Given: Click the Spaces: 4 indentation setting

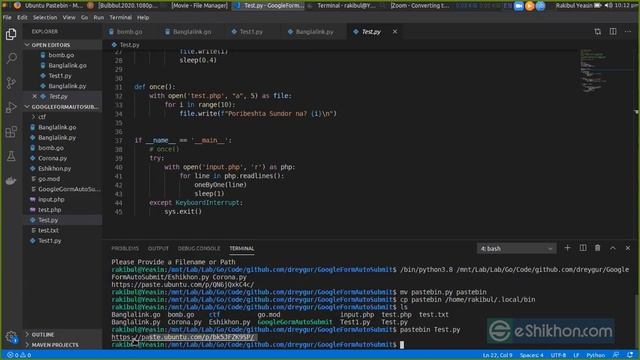Looking at the screenshot, I should (531, 355).
